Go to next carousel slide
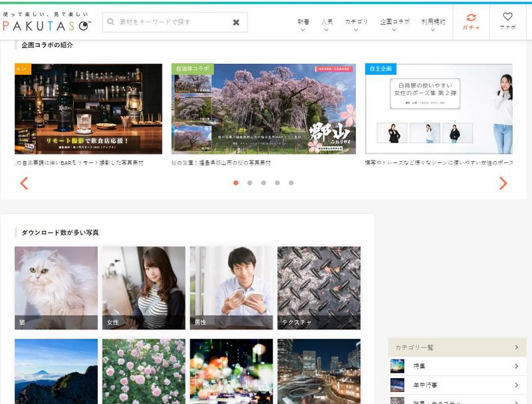This screenshot has width=532, height=404. [x=503, y=183]
